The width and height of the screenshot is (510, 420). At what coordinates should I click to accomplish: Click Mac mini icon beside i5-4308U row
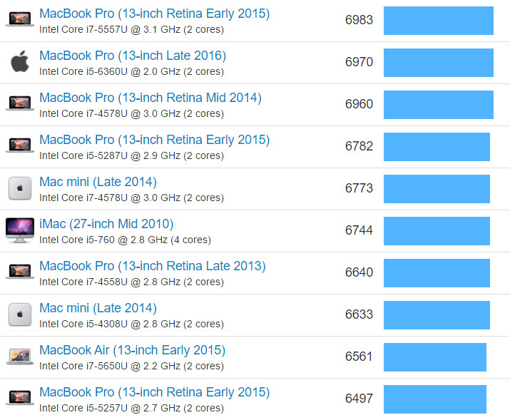20,314
